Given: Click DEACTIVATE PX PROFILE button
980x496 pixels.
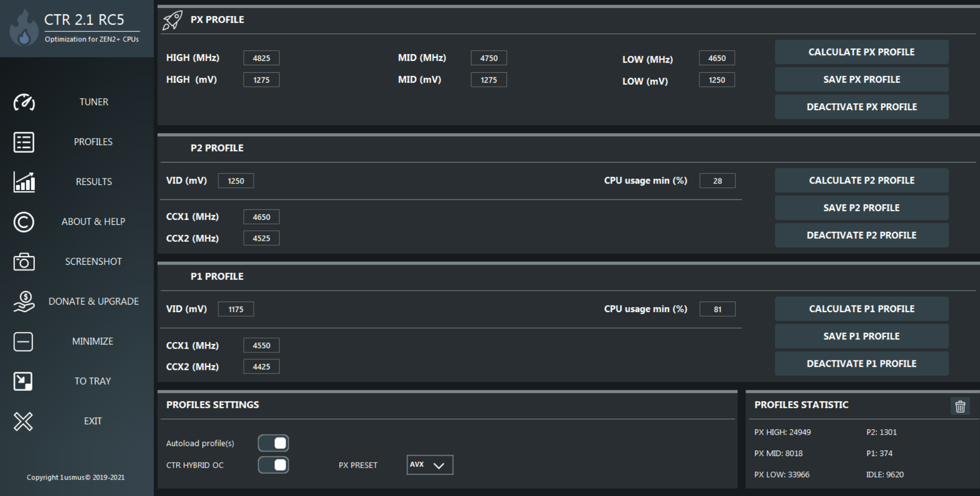Looking at the screenshot, I should click(861, 107).
